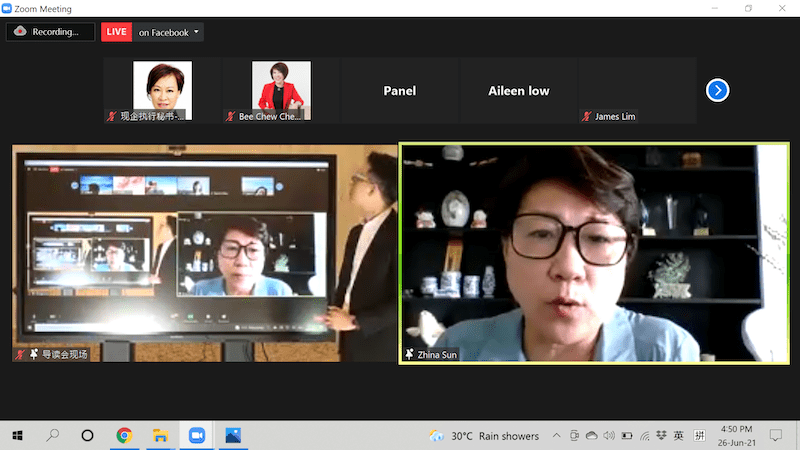Image resolution: width=800 pixels, height=450 pixels.
Task: Select the 导读会现场 shared video panel
Action: [204, 252]
